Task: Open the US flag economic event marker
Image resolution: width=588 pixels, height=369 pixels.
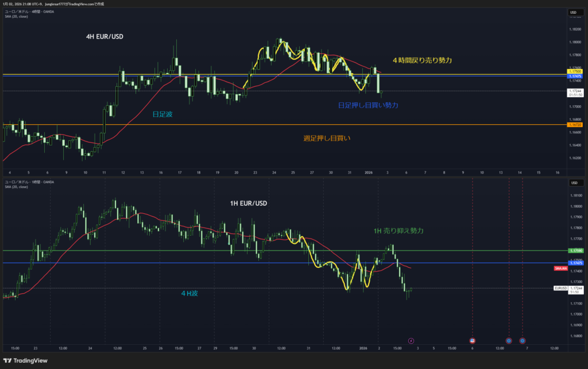Action: 472,341
